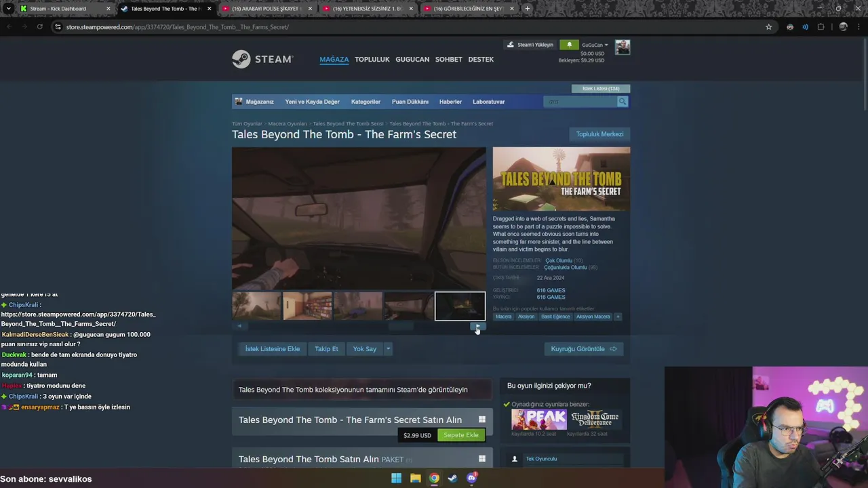
Task: Close the Tales Beyond The Tomb browser tab
Action: coord(209,9)
